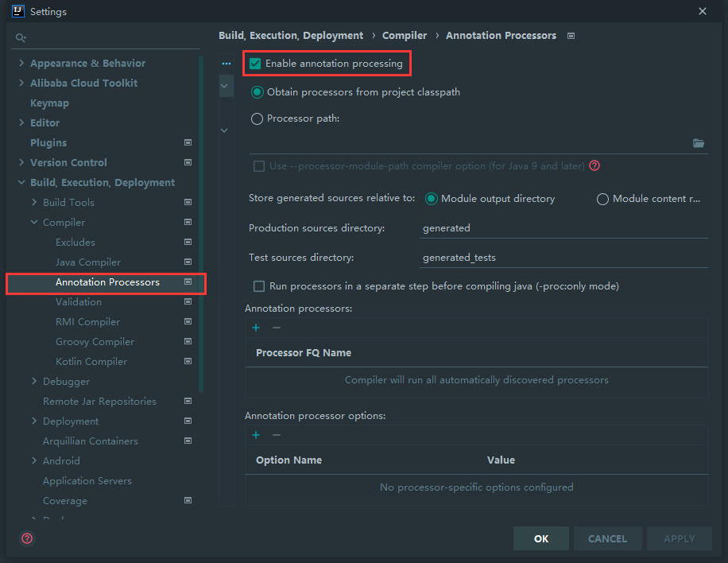Click the Production sources directory field
This screenshot has width=728, height=563.
click(x=563, y=228)
